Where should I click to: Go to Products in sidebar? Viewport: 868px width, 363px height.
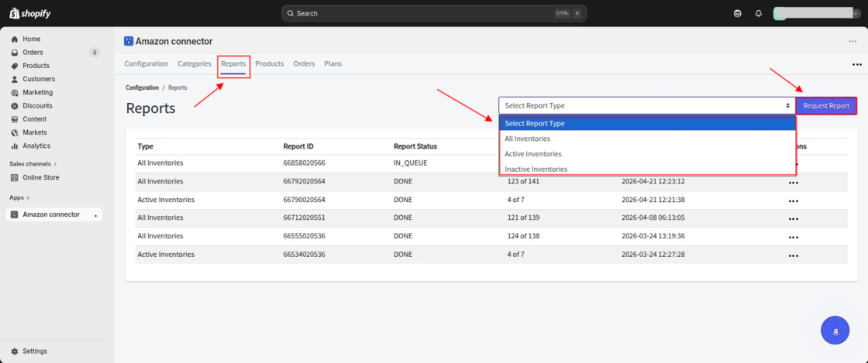pyautogui.click(x=36, y=66)
